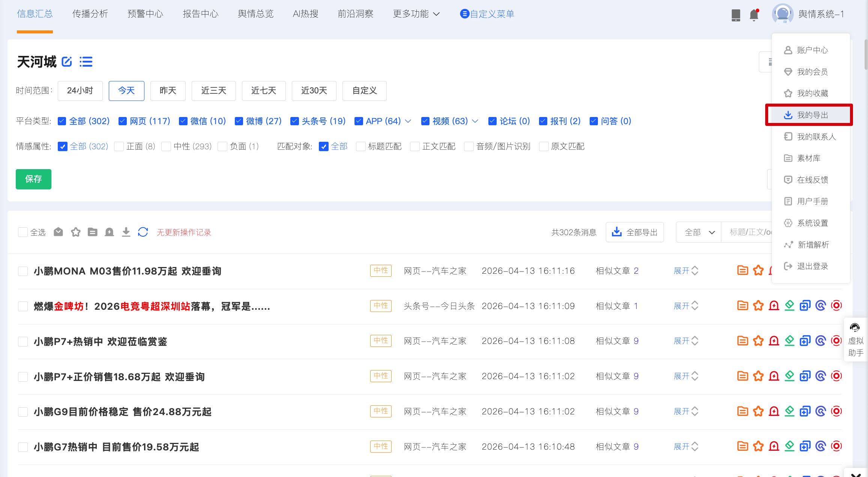Expand 展开 for 小鹏P7+热销中 row
This screenshot has height=477, width=868.
coord(686,341)
